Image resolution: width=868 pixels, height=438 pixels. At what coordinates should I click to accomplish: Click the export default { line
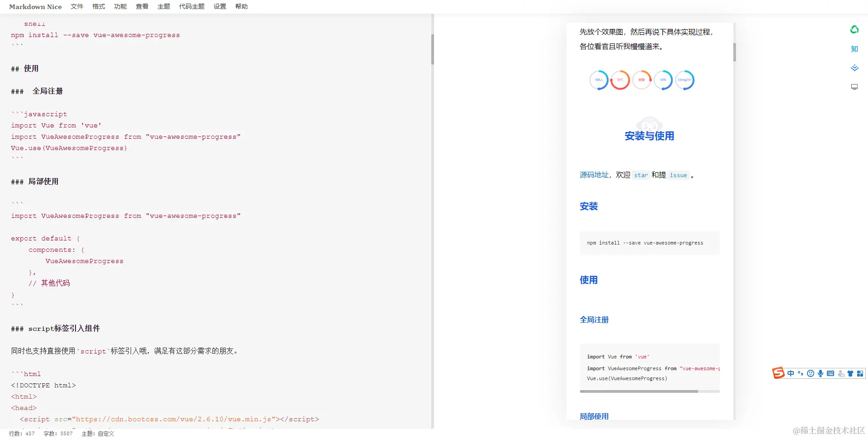[45, 239]
